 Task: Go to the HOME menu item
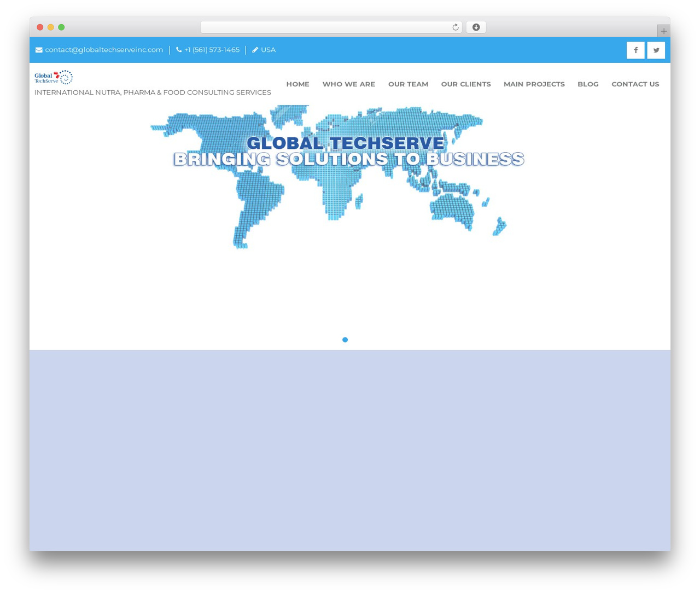point(297,84)
